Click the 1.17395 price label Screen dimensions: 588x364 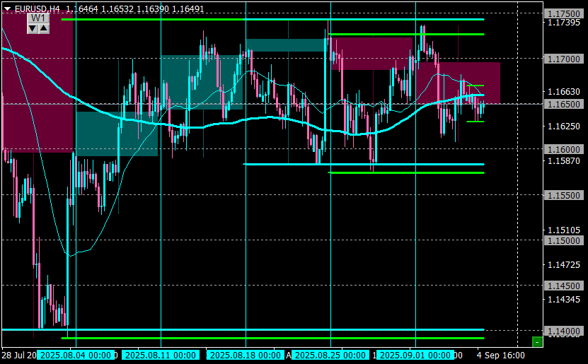tap(564, 23)
